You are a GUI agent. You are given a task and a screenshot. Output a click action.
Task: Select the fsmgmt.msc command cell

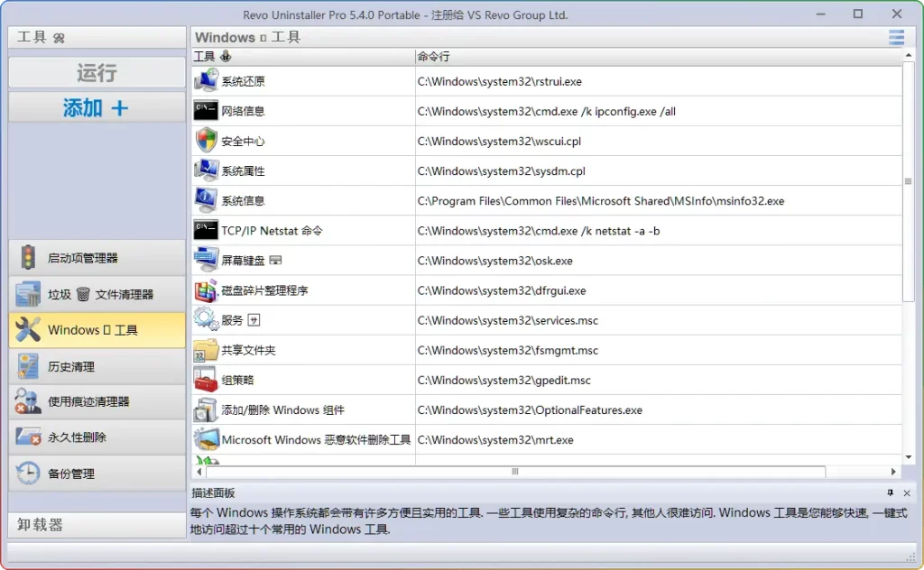click(658, 350)
